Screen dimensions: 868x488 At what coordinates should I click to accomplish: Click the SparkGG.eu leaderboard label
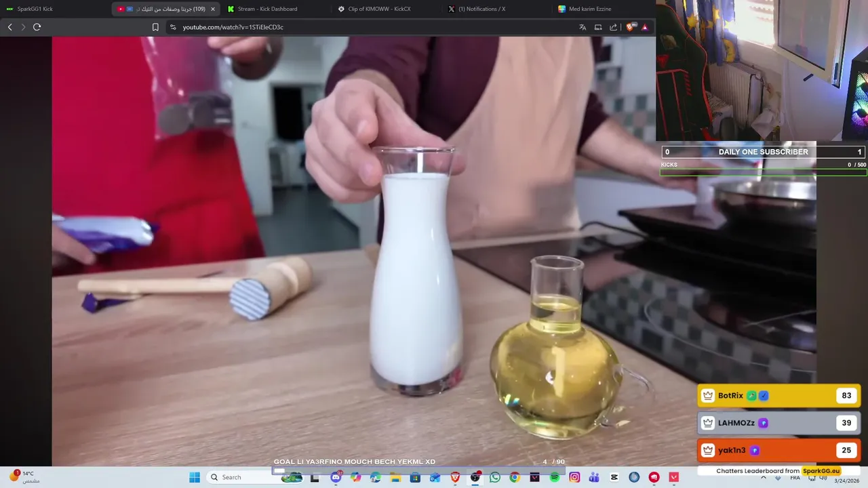click(x=821, y=471)
